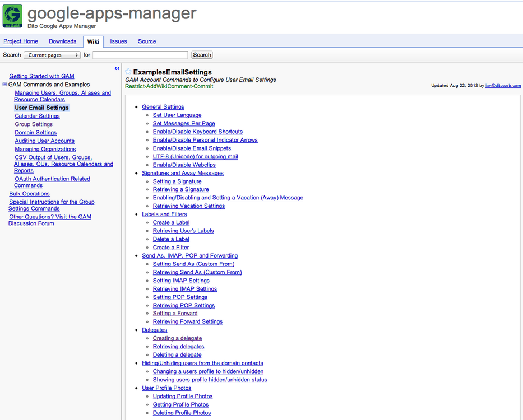Screen dimensions: 523x420
Task: Collapse the sidebar with the double-chevron icon
Action: (x=117, y=68)
